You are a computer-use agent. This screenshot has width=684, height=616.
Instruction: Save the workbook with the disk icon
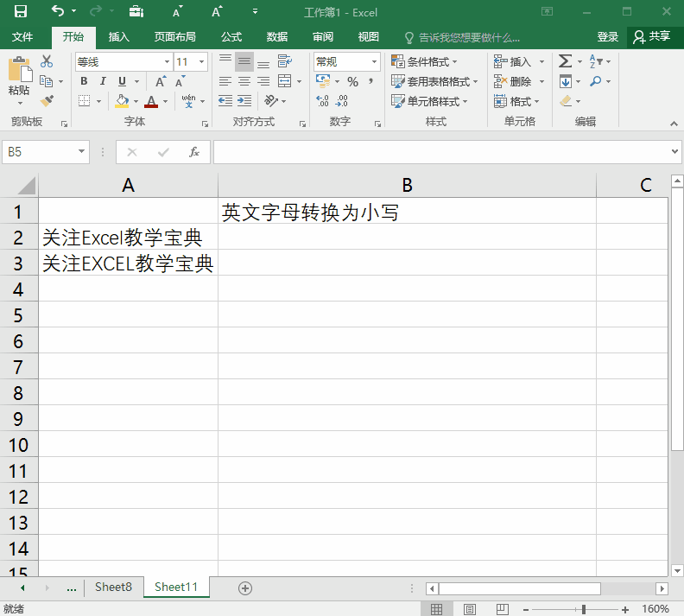tap(20, 11)
